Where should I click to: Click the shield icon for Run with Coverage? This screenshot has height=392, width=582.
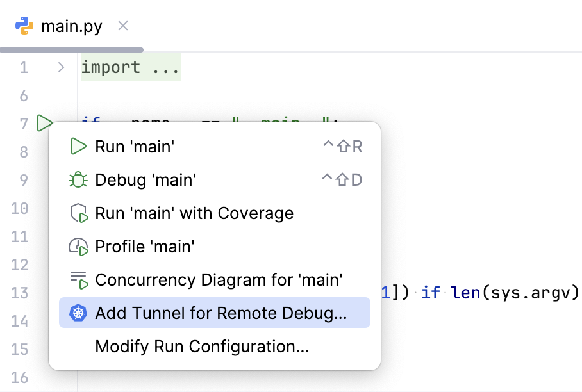click(78, 213)
